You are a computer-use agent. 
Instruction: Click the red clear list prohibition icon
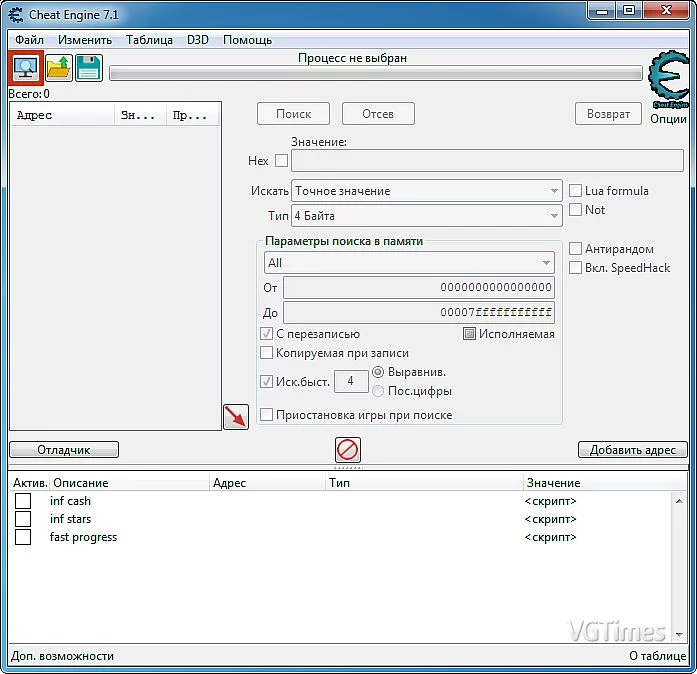pyautogui.click(x=348, y=450)
